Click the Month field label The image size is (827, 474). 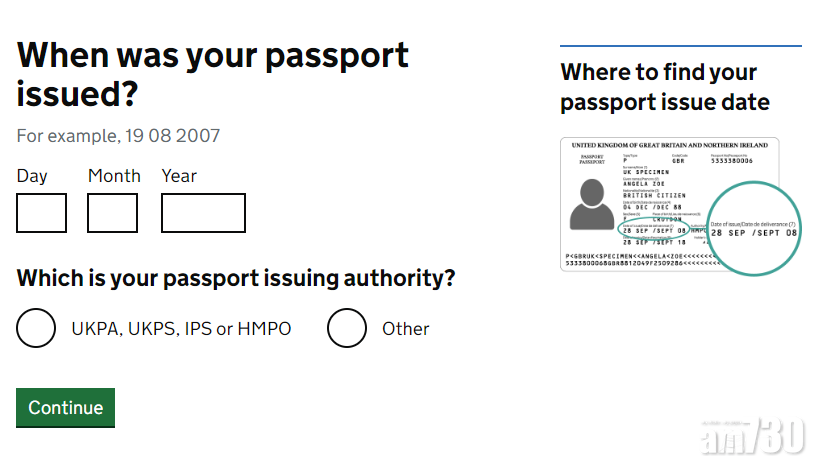[x=114, y=176]
